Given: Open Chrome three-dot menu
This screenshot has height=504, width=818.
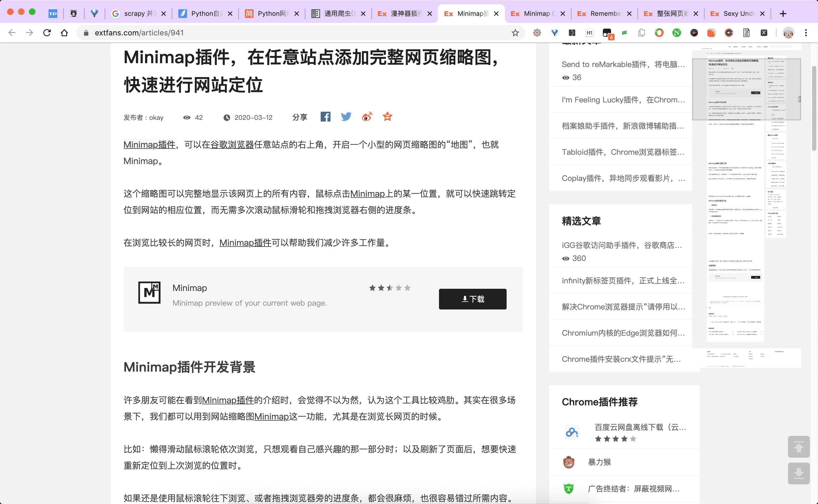Looking at the screenshot, I should pyautogui.click(x=806, y=33).
